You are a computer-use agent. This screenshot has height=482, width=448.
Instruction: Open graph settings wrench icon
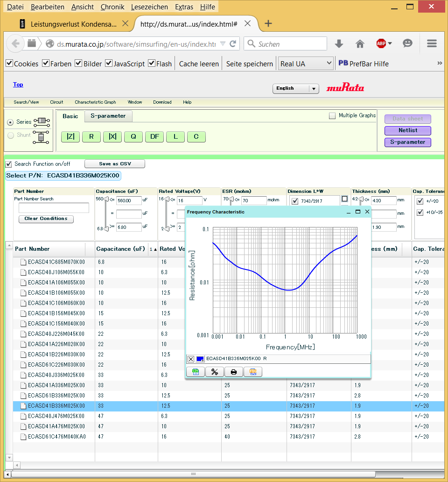coord(215,372)
